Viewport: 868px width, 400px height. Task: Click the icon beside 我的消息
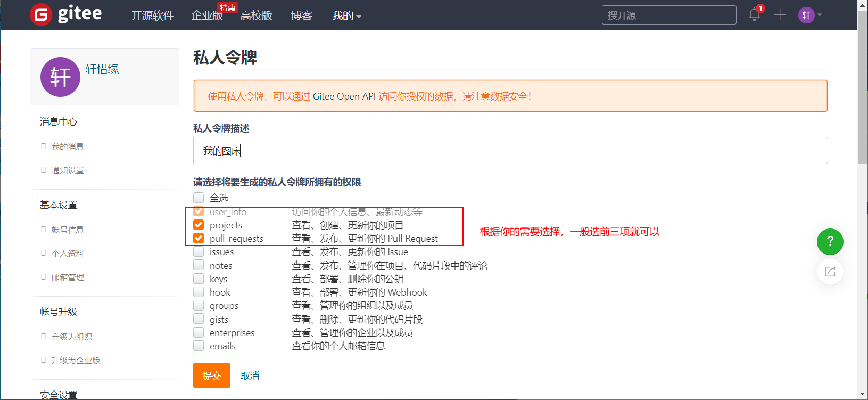coord(44,146)
